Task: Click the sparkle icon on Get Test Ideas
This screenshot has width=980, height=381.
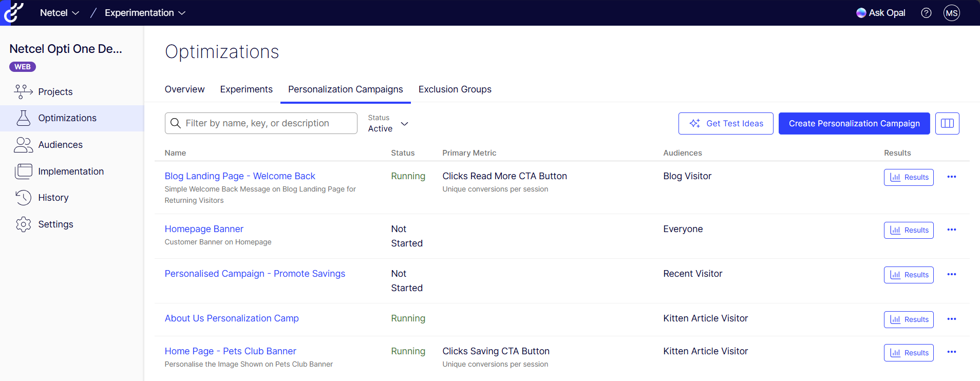Action: 694,123
